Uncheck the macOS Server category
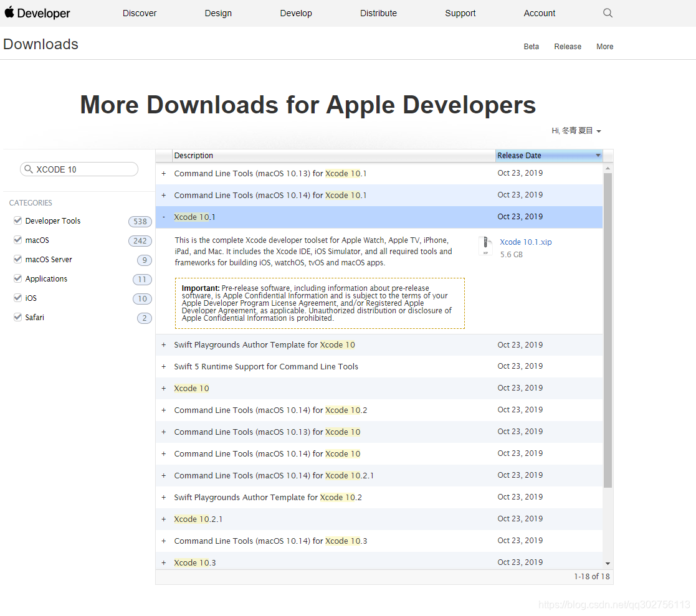 point(17,259)
